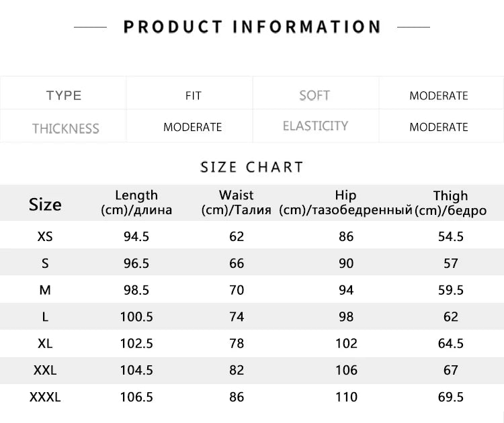Click the SOFT label cell
This screenshot has width=504, height=423.
[x=314, y=95]
